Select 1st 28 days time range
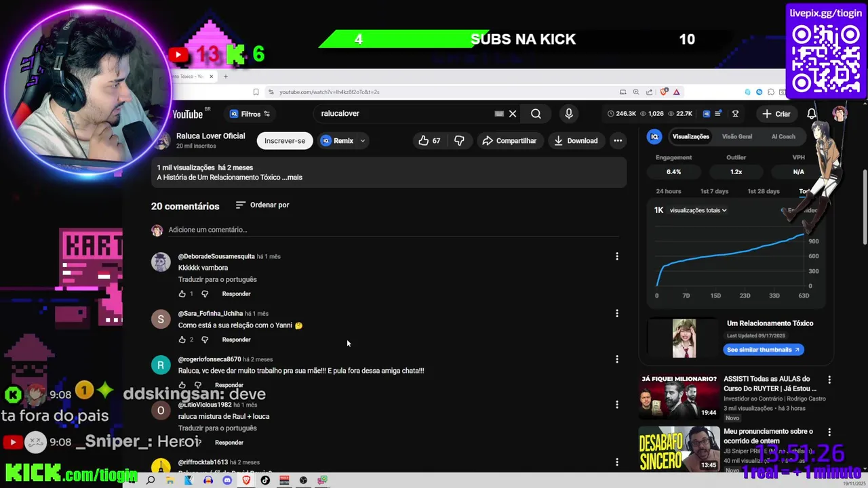 tap(764, 191)
